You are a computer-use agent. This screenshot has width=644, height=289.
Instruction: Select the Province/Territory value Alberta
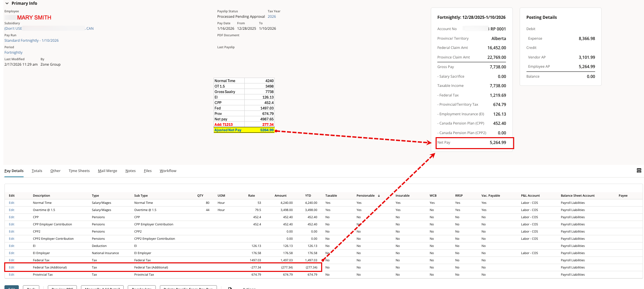499,39
